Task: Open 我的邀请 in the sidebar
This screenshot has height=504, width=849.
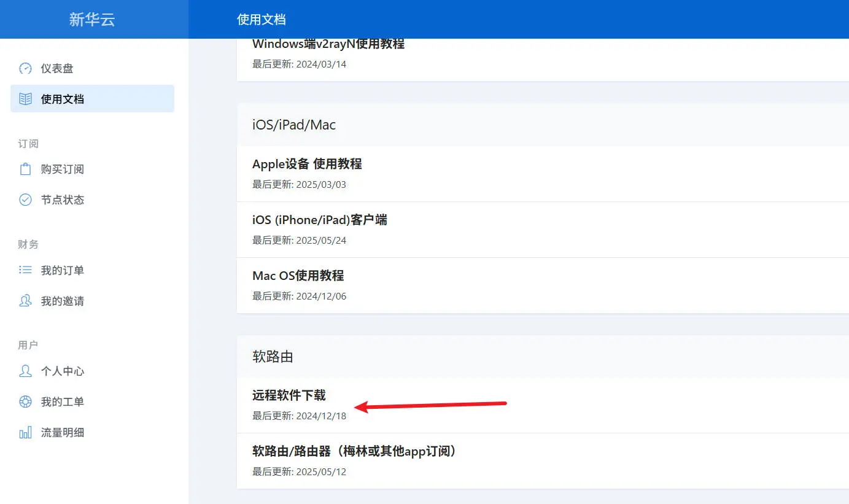Action: (92, 301)
